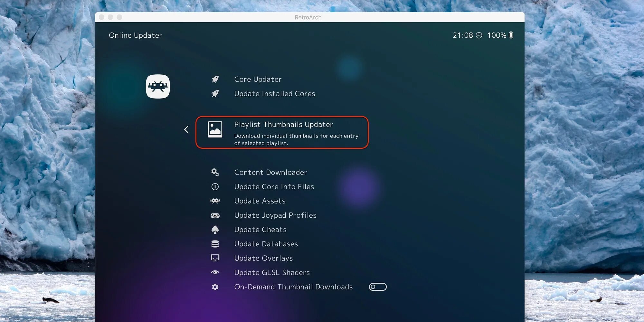Viewport: 644px width, 322px height.
Task: Select Update Core Info Files
Action: point(274,187)
